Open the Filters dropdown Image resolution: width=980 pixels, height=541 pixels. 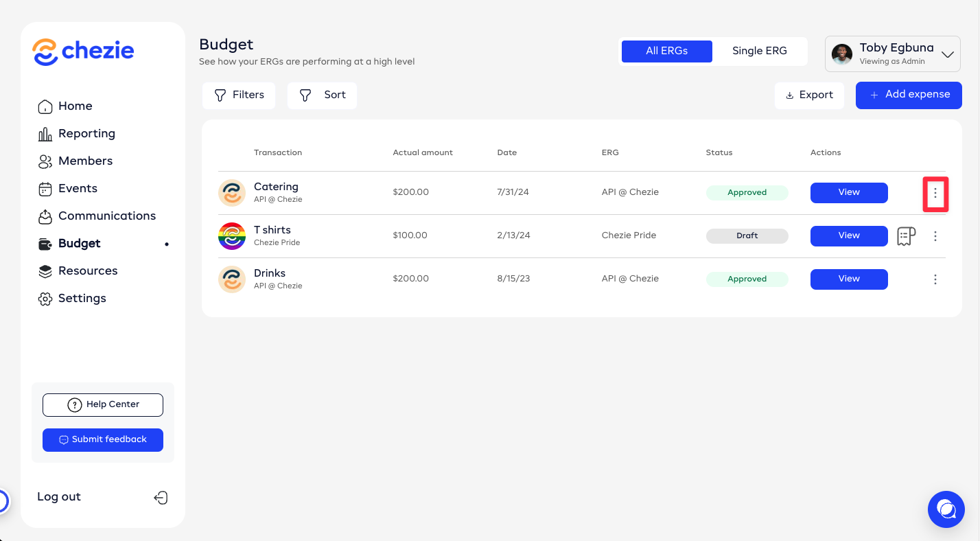pos(239,95)
